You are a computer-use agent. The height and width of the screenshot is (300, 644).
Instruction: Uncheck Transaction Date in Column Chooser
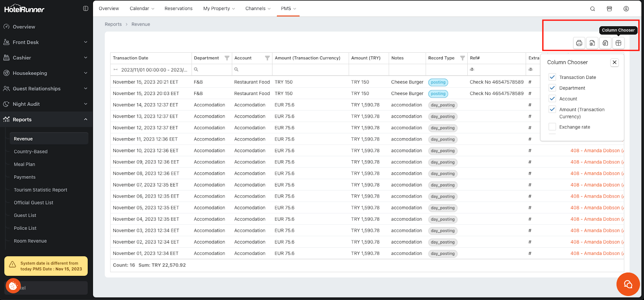[x=552, y=77]
